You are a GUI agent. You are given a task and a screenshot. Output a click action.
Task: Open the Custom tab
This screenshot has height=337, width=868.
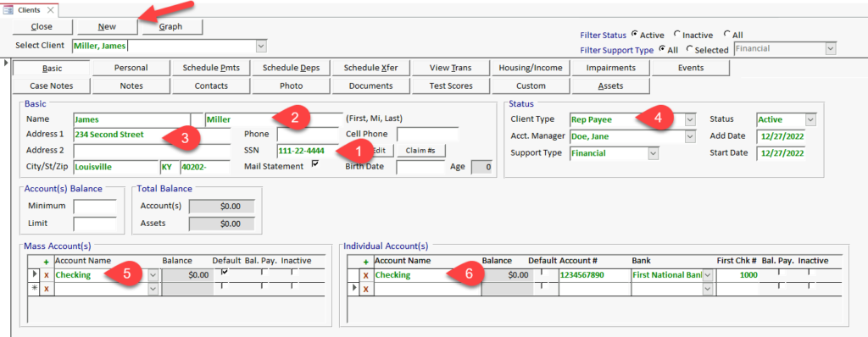pyautogui.click(x=531, y=86)
